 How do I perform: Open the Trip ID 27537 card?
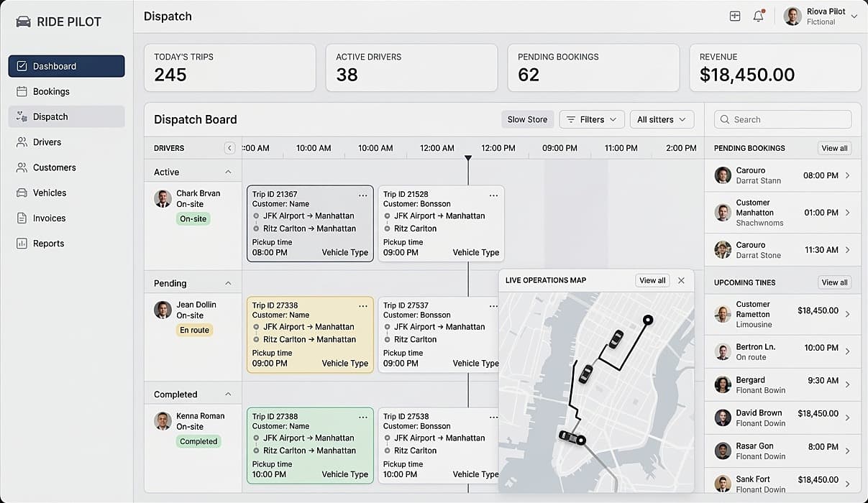tap(438, 334)
